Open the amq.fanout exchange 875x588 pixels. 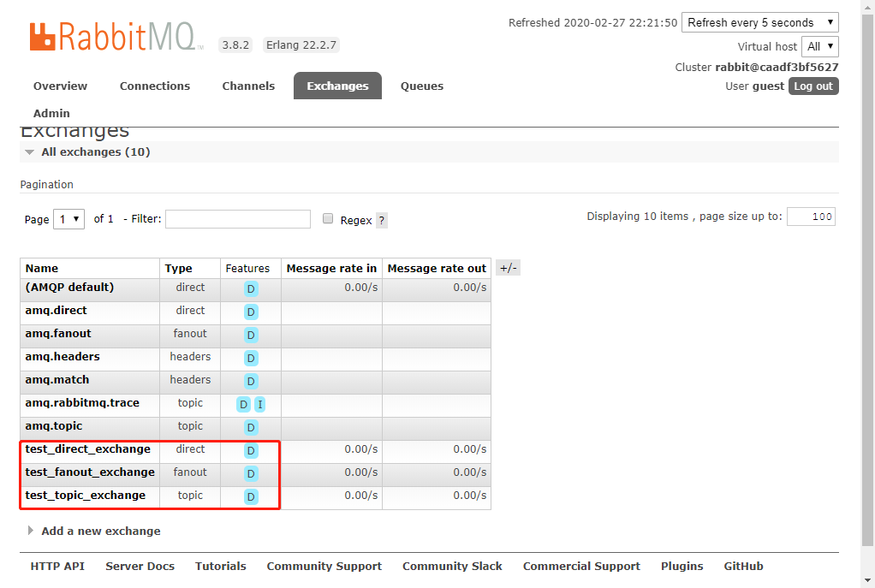pos(58,334)
